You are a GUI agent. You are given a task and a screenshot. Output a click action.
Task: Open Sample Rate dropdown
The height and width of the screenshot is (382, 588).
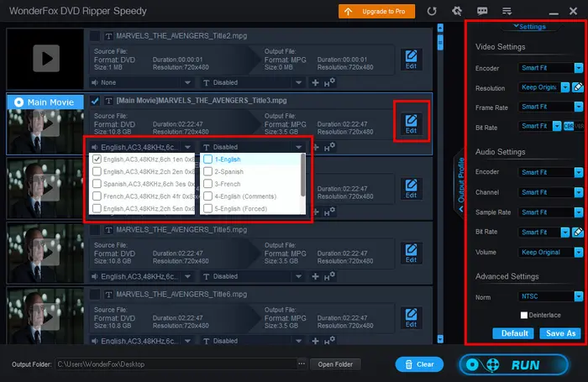tap(551, 212)
